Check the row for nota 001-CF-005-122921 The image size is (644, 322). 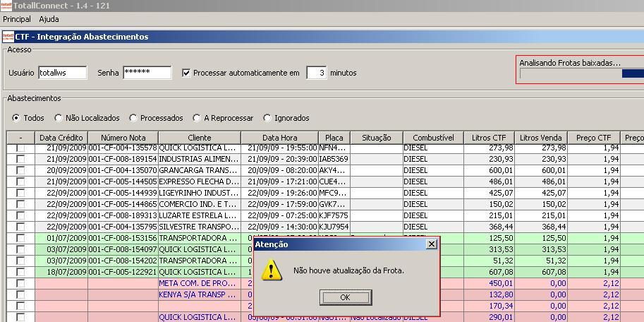pyautogui.click(x=20, y=272)
